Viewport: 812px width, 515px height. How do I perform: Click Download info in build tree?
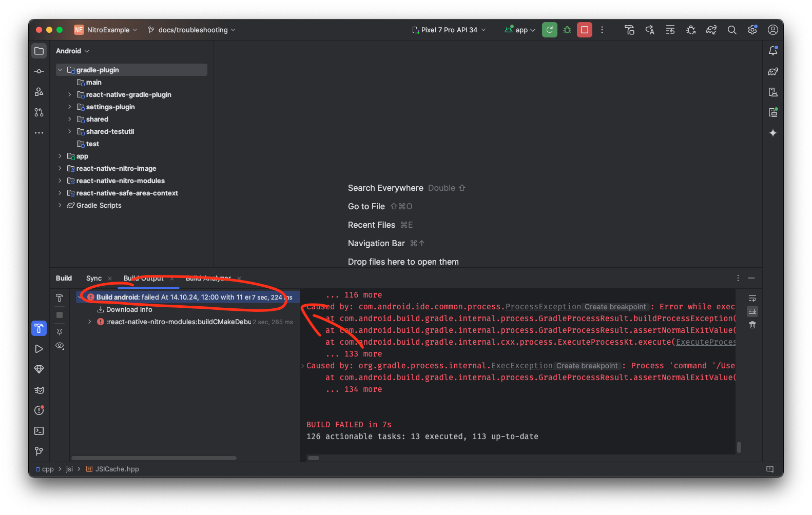(x=129, y=309)
